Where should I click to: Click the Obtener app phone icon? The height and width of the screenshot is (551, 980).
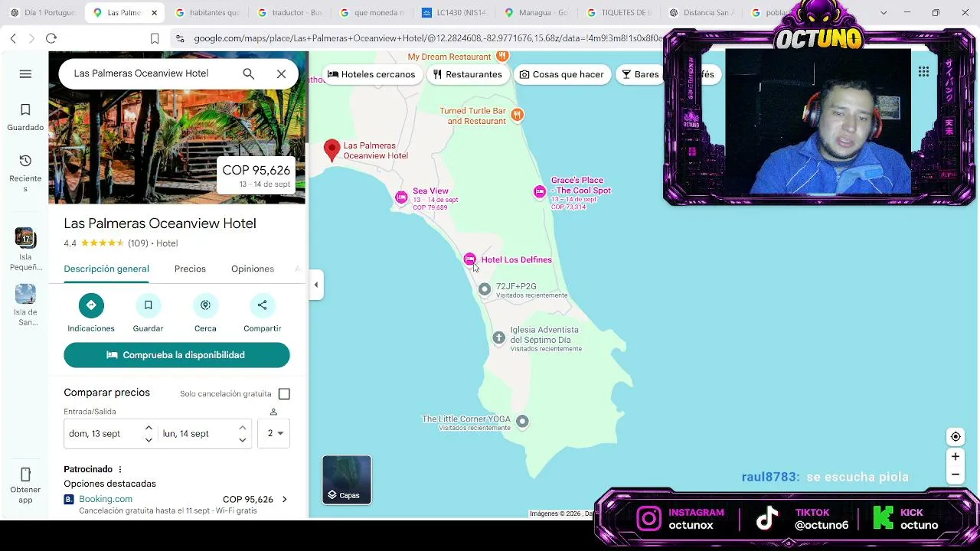(25, 474)
